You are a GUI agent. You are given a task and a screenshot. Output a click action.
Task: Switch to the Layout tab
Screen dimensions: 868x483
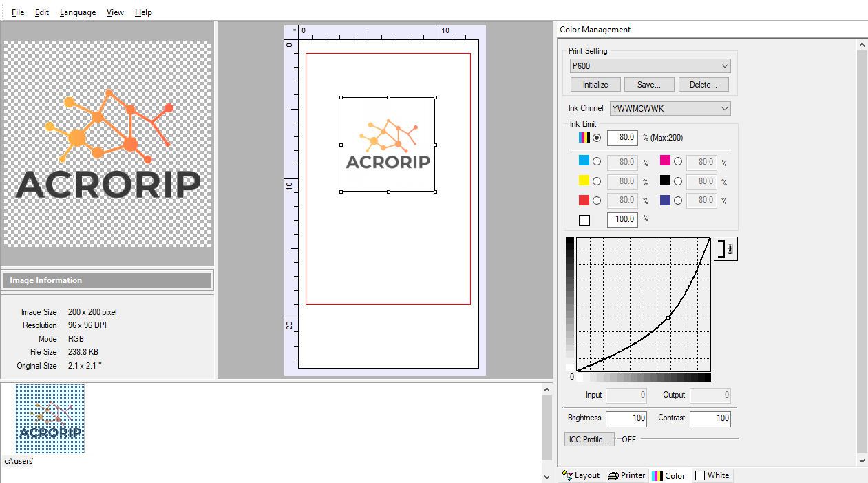coord(581,475)
